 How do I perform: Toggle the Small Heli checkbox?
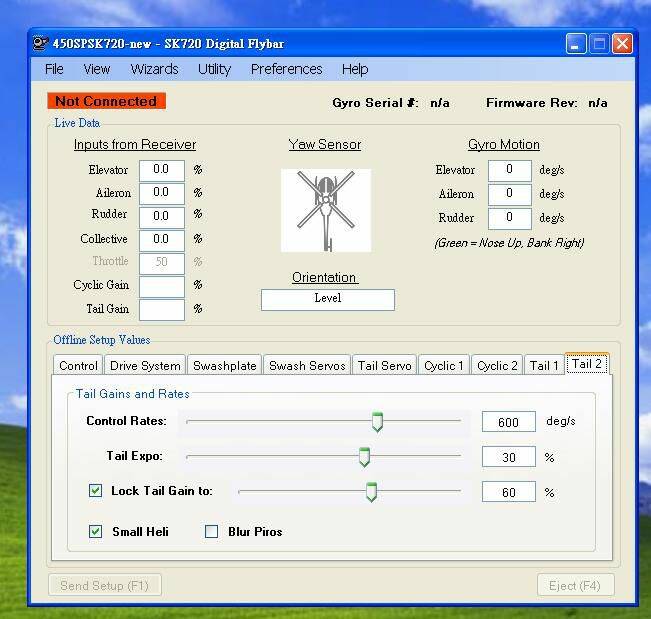pyautogui.click(x=95, y=531)
